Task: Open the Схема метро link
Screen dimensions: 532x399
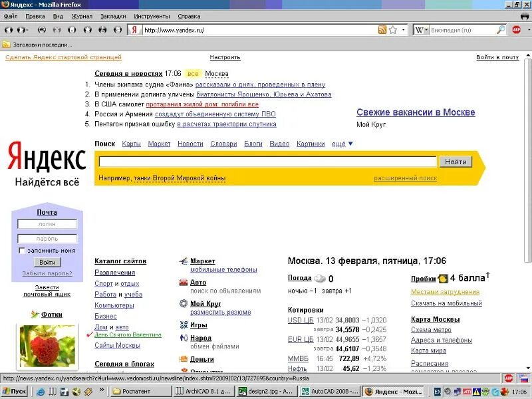Action: coord(431,329)
